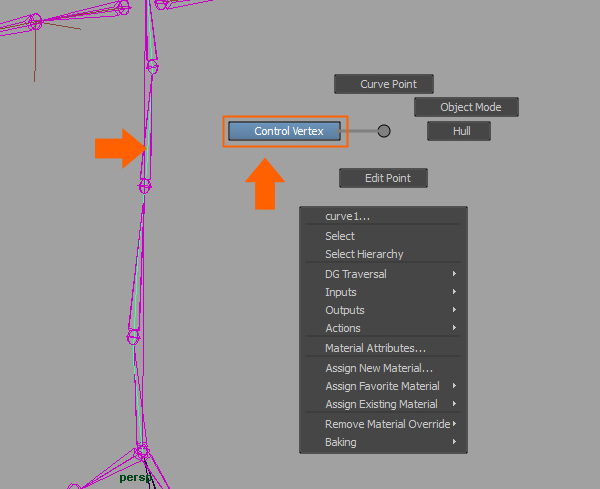Switch to Object Mode
This screenshot has height=489, width=600.
click(466, 107)
